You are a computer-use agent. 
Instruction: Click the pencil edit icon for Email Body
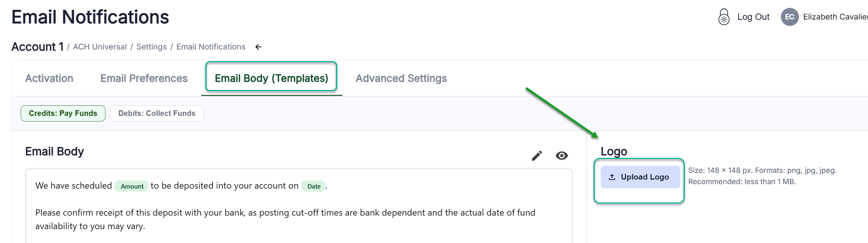pyautogui.click(x=537, y=156)
